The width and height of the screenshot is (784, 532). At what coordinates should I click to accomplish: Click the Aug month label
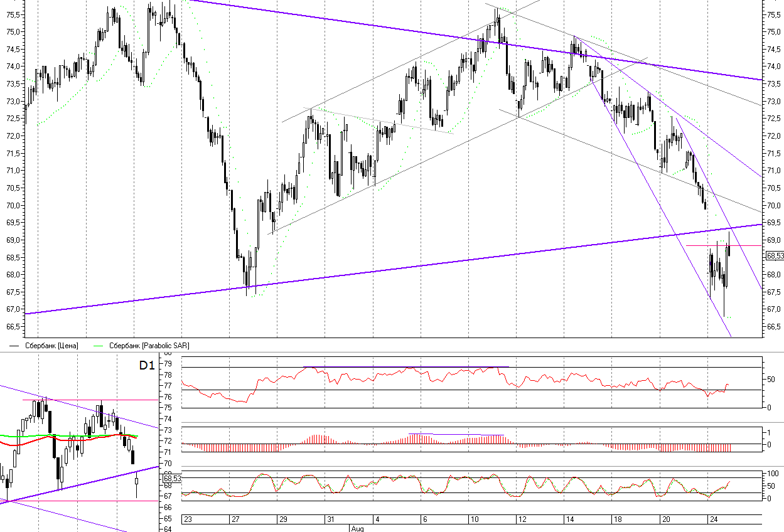(357, 528)
